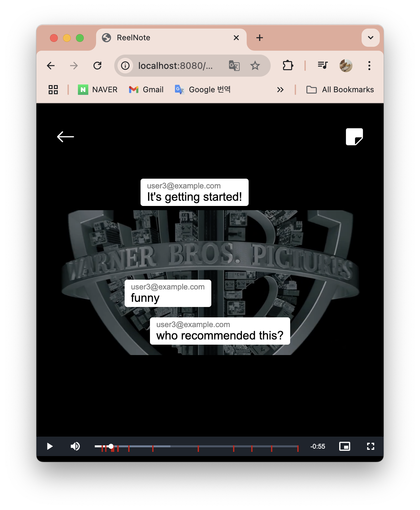Open the extensions puzzle icon
Screen dimensions: 420x510
click(x=288, y=66)
